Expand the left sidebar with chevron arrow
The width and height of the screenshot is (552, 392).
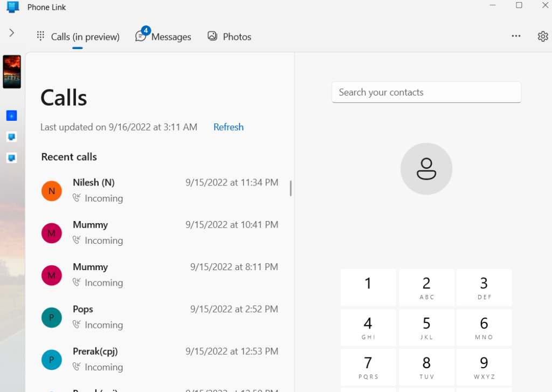12,33
